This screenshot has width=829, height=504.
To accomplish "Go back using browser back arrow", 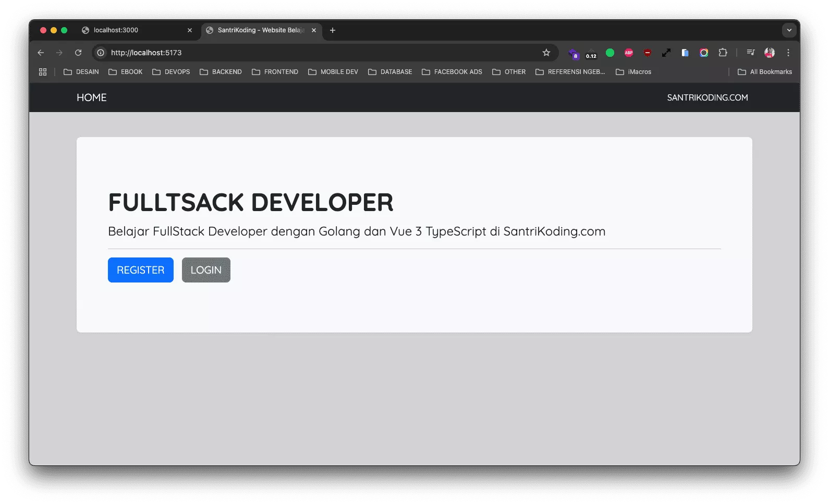I will pyautogui.click(x=41, y=53).
